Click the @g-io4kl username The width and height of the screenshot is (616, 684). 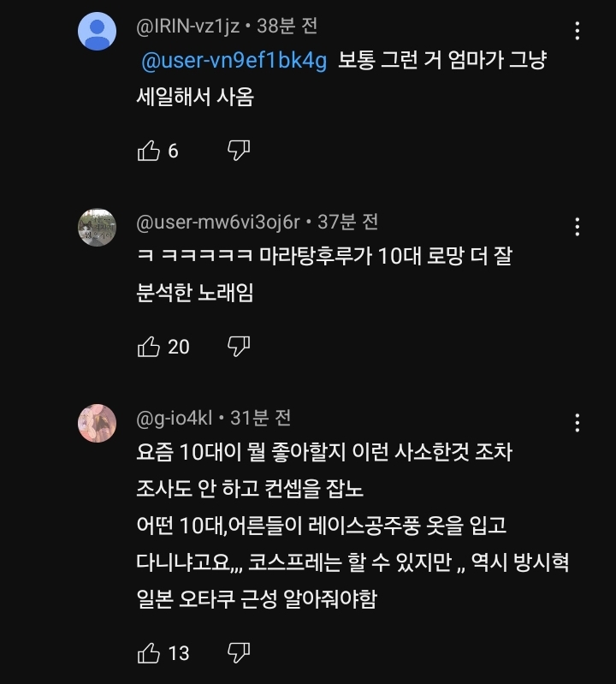coord(175,418)
